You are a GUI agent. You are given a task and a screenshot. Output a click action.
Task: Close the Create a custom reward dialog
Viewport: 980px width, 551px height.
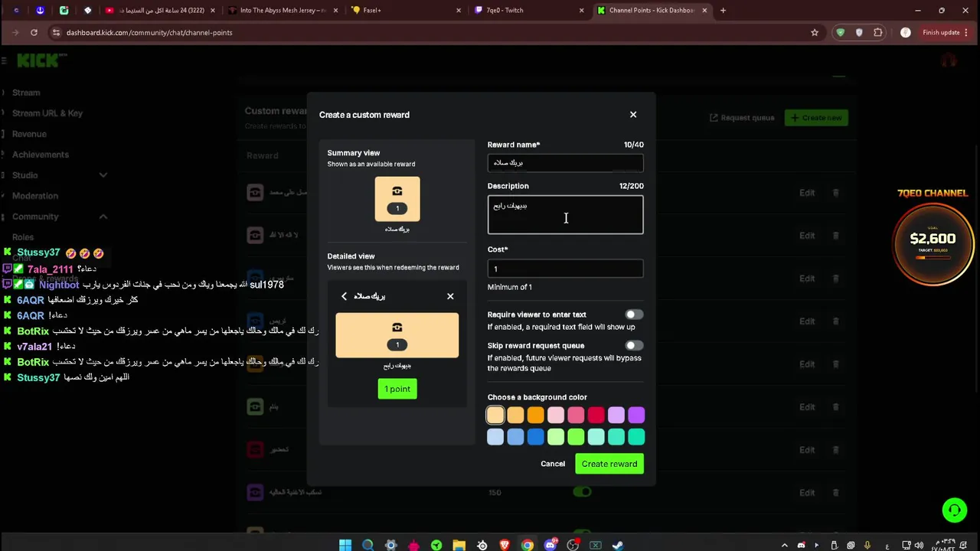tap(633, 115)
